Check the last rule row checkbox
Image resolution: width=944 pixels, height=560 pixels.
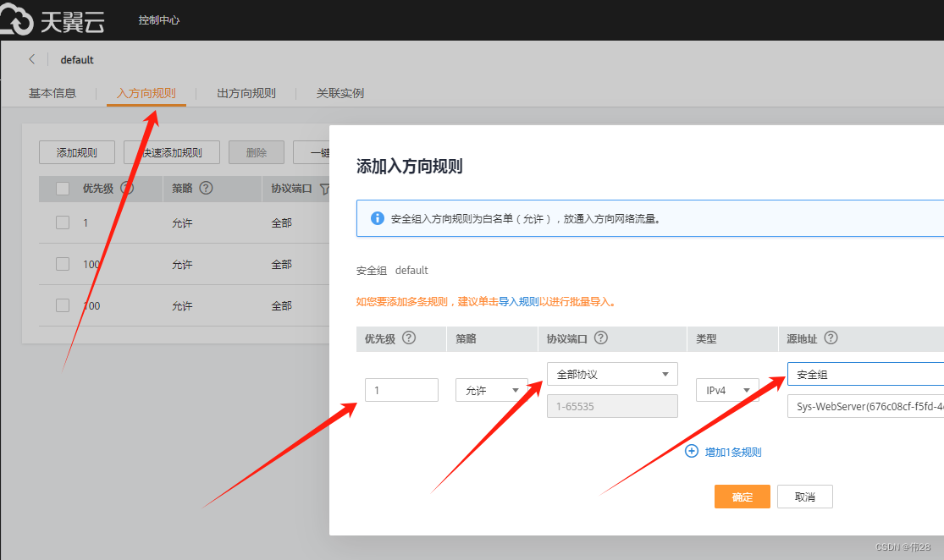click(63, 305)
